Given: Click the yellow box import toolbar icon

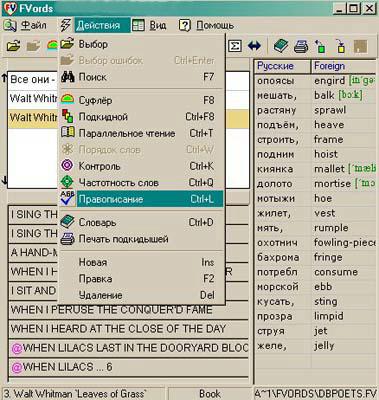Looking at the screenshot, I should (340, 46).
